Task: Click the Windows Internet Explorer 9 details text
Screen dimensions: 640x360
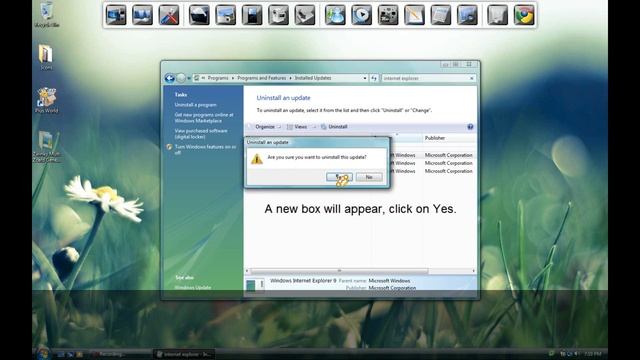Action: click(x=303, y=281)
